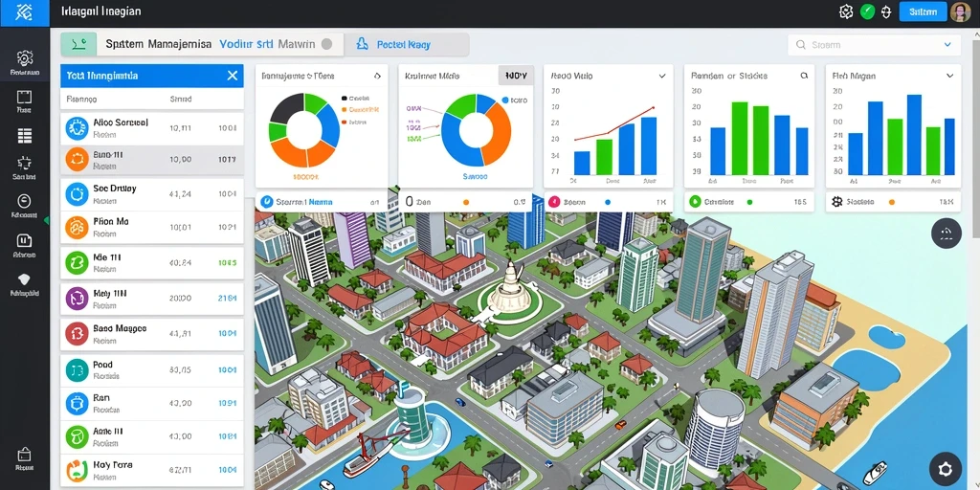Image resolution: width=980 pixels, height=490 pixels.
Task: Expand the bar-and-line chart card chevron
Action: click(662, 76)
